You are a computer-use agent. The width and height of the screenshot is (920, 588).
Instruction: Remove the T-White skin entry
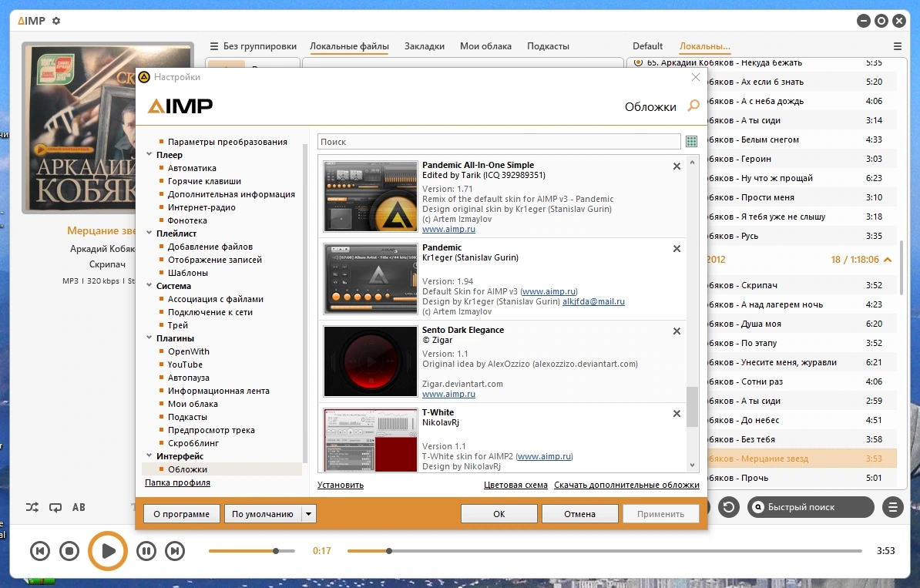[677, 414]
